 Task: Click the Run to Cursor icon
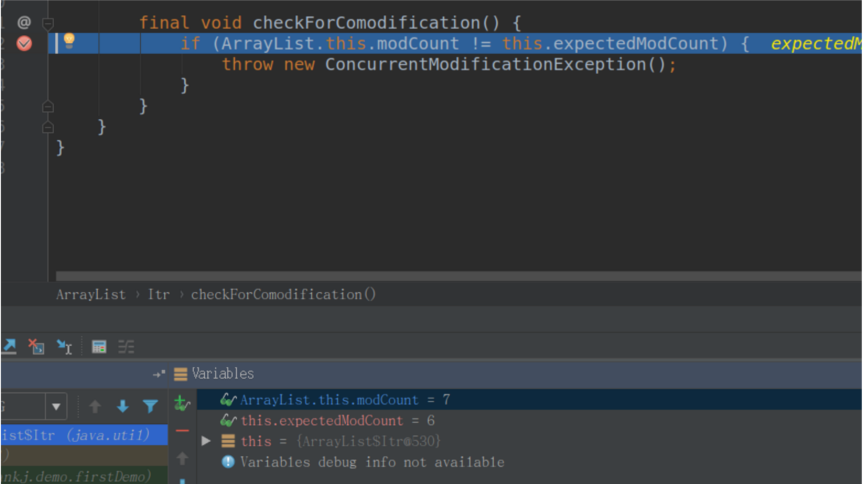[x=65, y=347]
